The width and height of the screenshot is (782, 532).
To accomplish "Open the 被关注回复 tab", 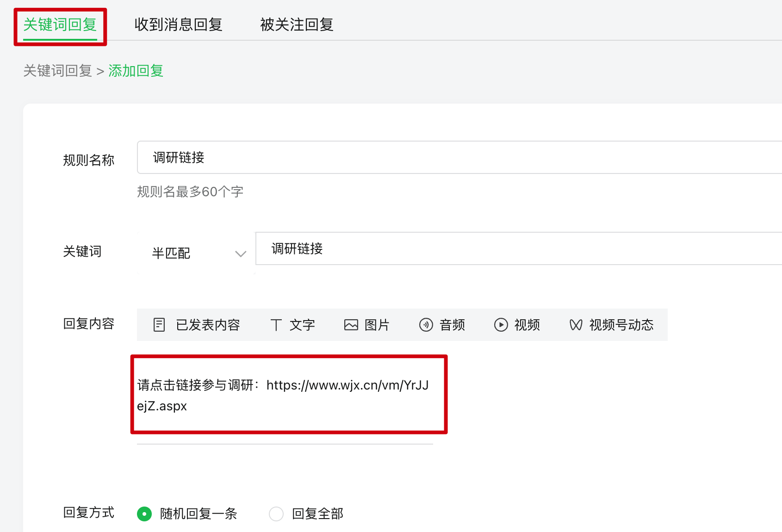I will 297,25.
